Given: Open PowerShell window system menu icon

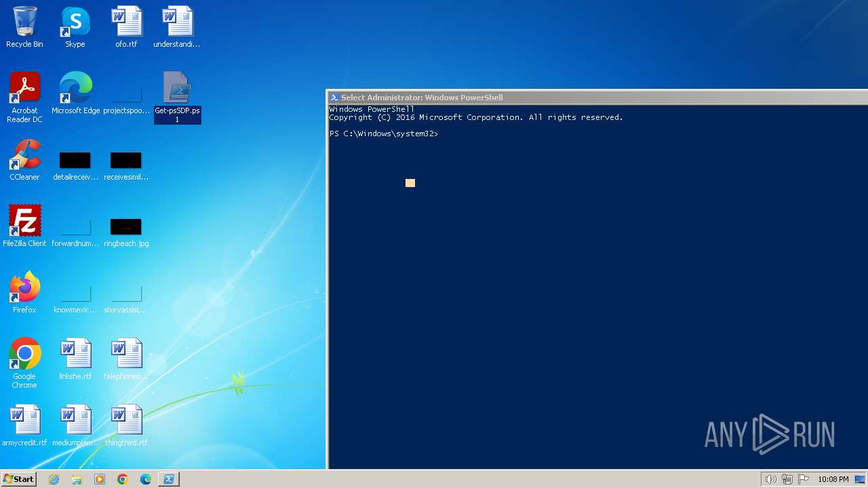Looking at the screenshot, I should click(x=334, y=98).
